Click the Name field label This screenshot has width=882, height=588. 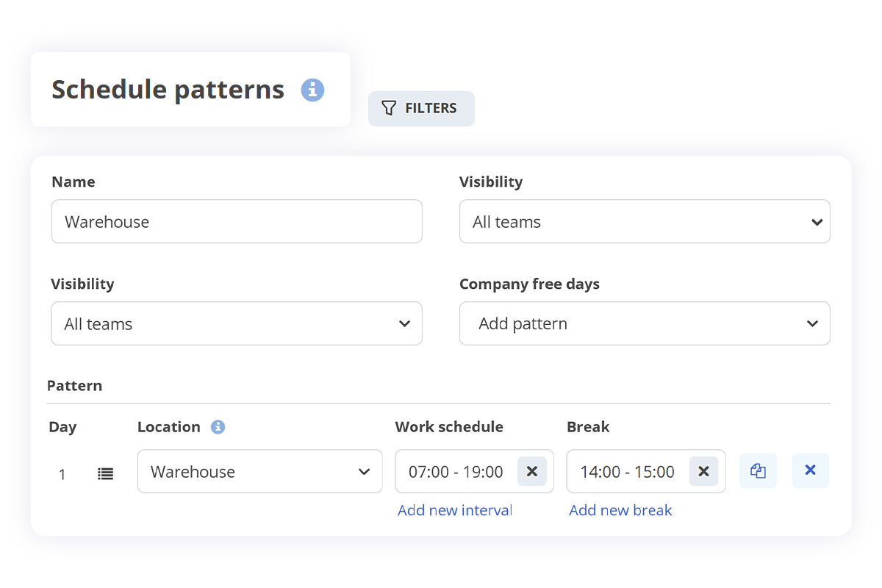point(73,182)
